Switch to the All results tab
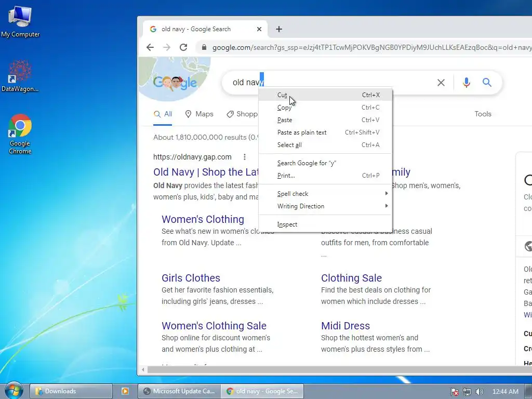The width and height of the screenshot is (532, 399). click(x=163, y=114)
